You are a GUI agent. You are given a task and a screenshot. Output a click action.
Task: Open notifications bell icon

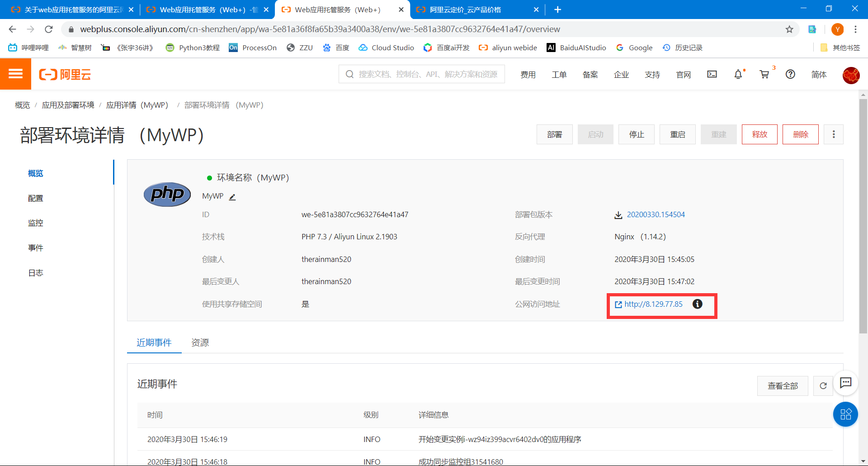click(738, 74)
